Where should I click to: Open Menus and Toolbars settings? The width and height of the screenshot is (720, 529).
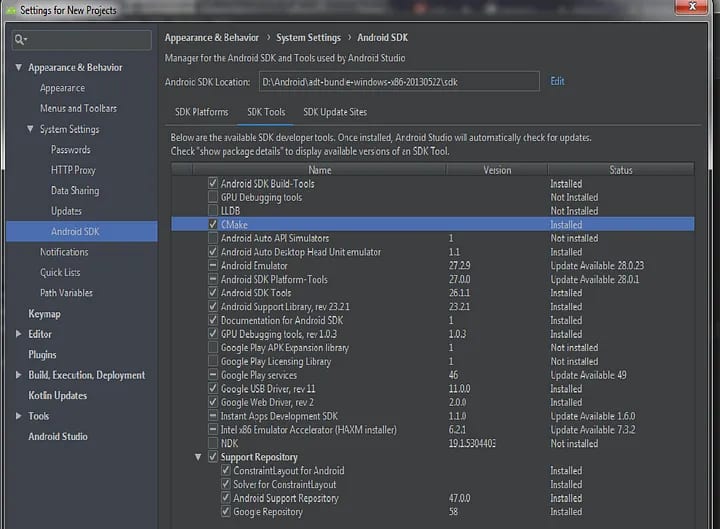[x=79, y=108]
